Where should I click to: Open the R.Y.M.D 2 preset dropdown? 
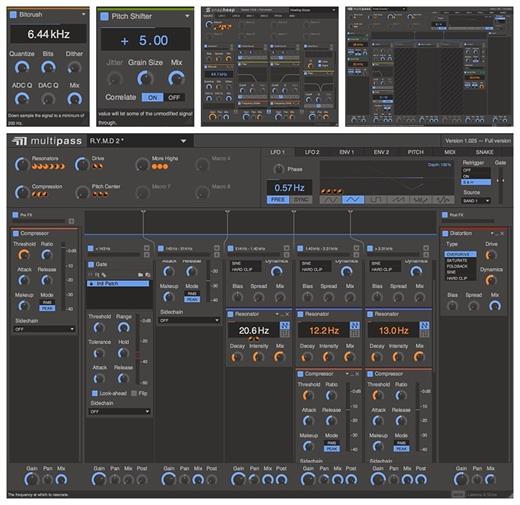(x=140, y=141)
